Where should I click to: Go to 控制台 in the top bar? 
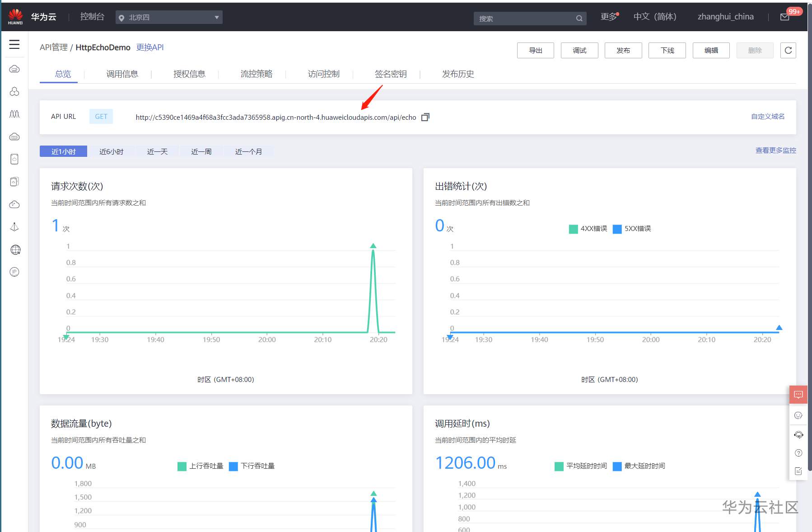point(92,17)
